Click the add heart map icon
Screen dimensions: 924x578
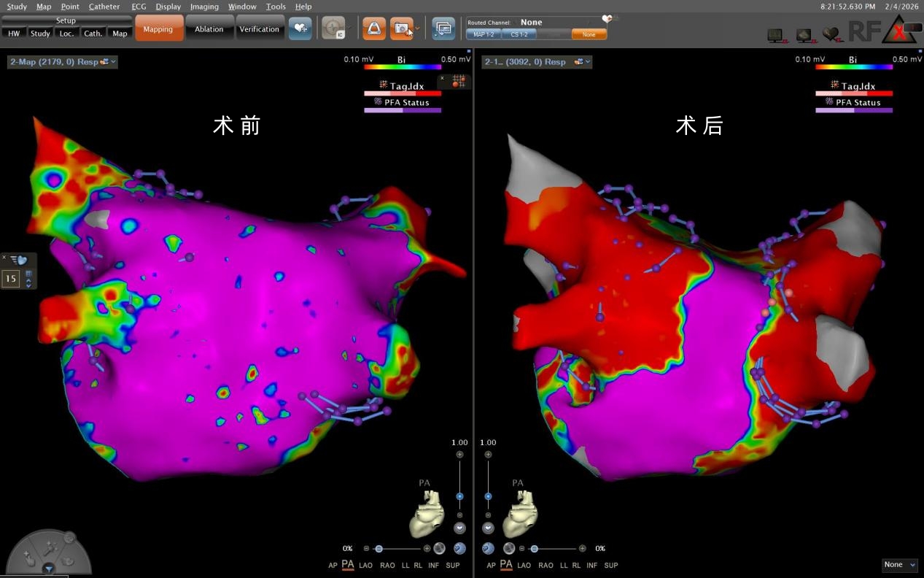point(300,28)
